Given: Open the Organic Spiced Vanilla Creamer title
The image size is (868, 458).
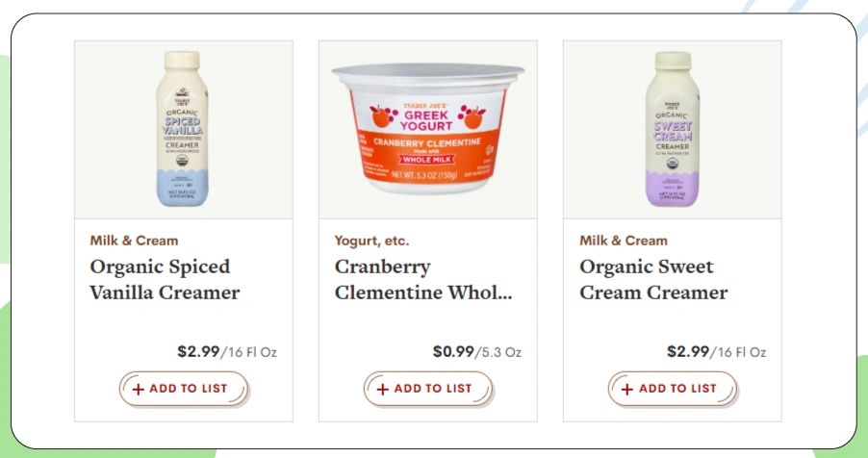Looking at the screenshot, I should (x=165, y=279).
